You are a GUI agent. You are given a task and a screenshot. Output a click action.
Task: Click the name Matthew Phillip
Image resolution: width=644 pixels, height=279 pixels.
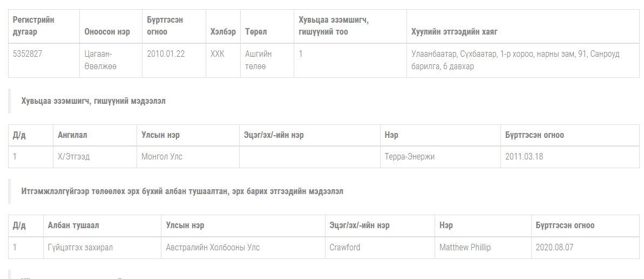(x=465, y=248)
